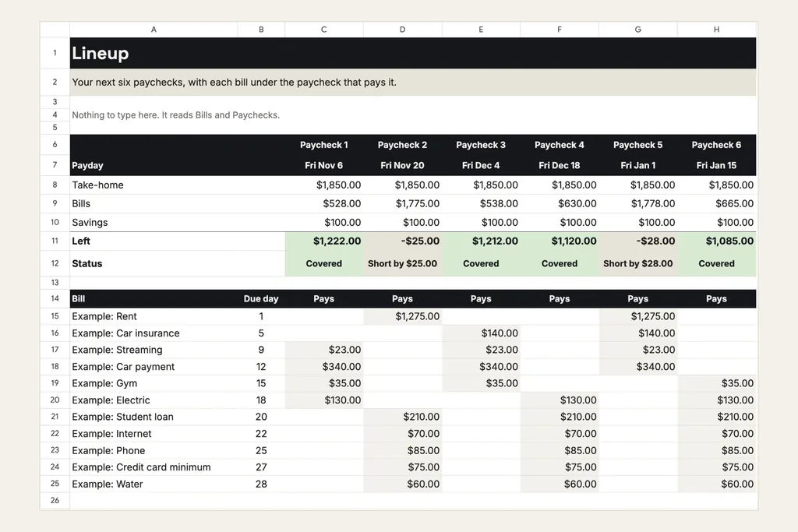This screenshot has width=798, height=532.
Task: Click the Fri Nov 20 payday cell
Action: (403, 165)
